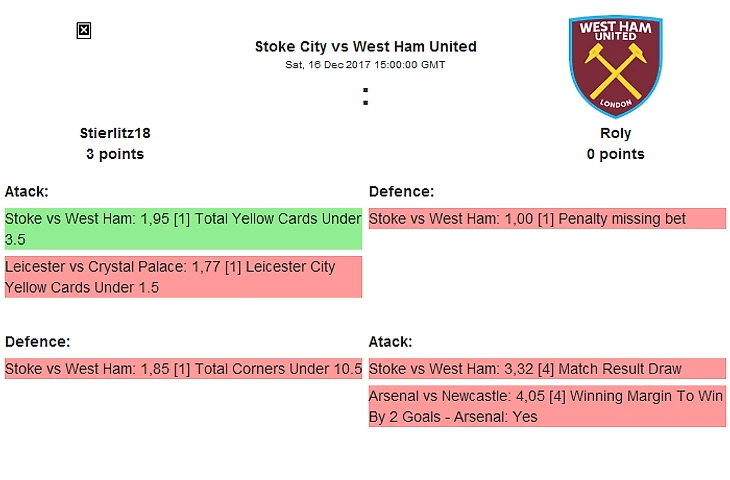The width and height of the screenshot is (730, 480).
Task: Click the Atack heading above Match Result Draw
Action: pos(390,342)
